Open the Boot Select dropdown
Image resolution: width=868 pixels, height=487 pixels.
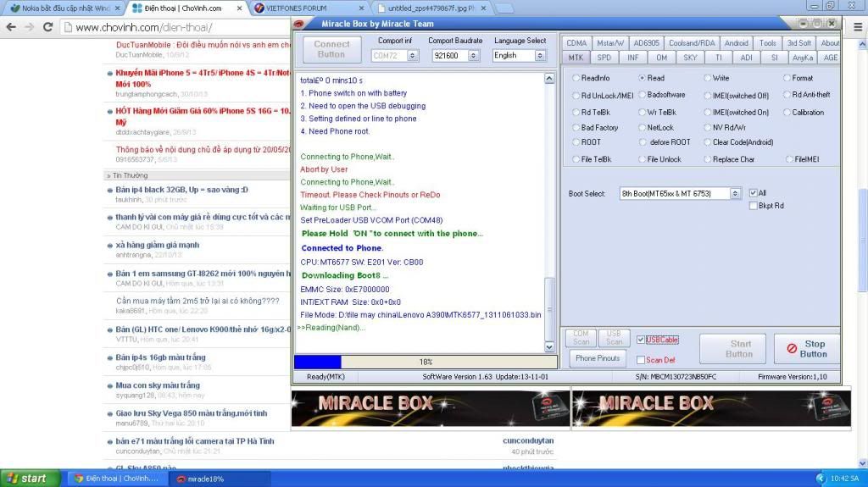pos(735,194)
